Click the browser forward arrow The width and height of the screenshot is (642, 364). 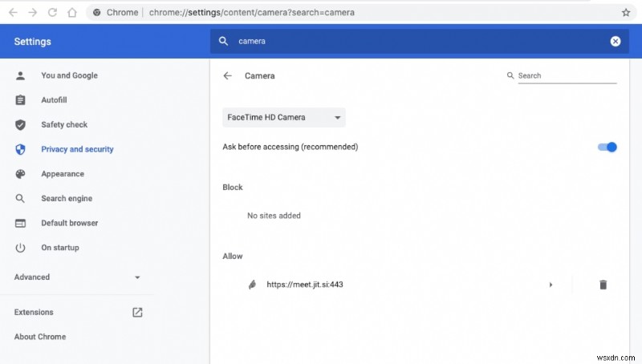[x=32, y=13]
